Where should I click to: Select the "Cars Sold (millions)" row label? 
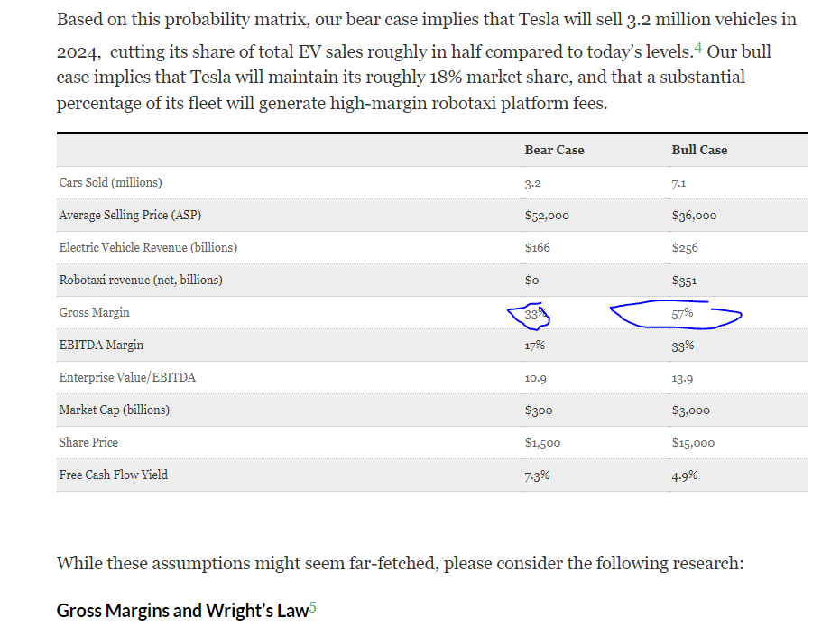110,182
